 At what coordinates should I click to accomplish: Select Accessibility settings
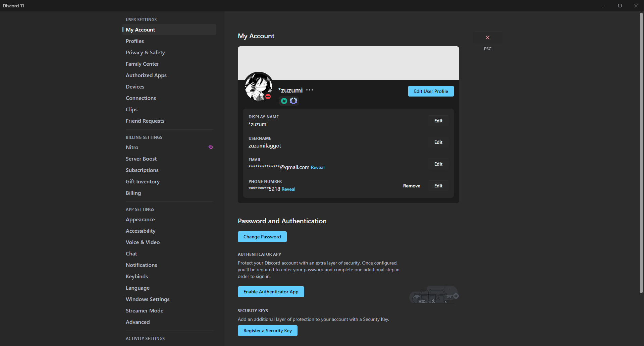[x=169, y=231]
